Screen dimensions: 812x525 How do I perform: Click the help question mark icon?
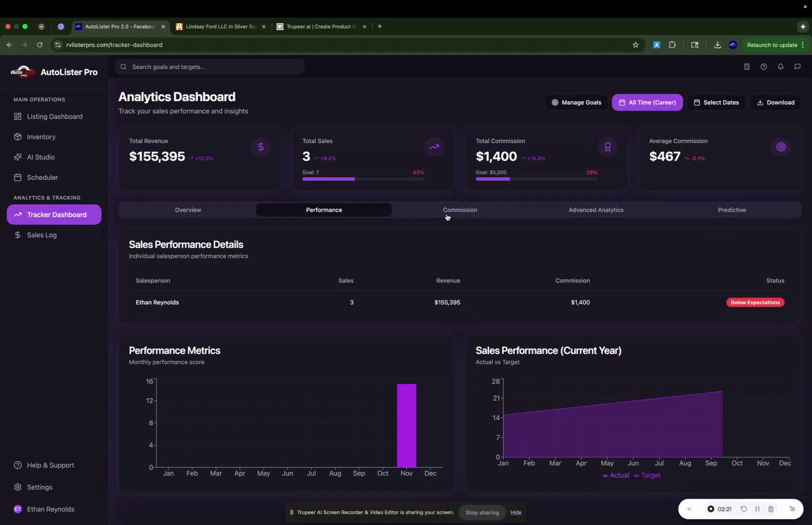coord(764,67)
